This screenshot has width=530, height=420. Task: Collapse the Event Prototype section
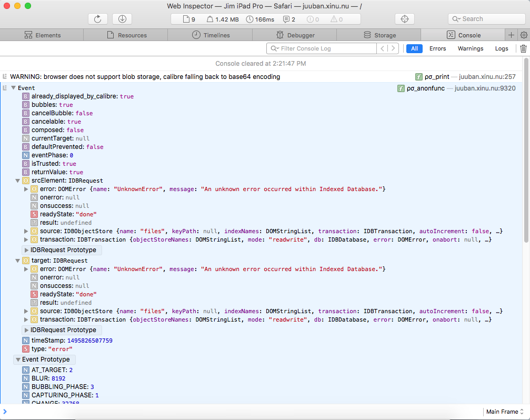18,359
